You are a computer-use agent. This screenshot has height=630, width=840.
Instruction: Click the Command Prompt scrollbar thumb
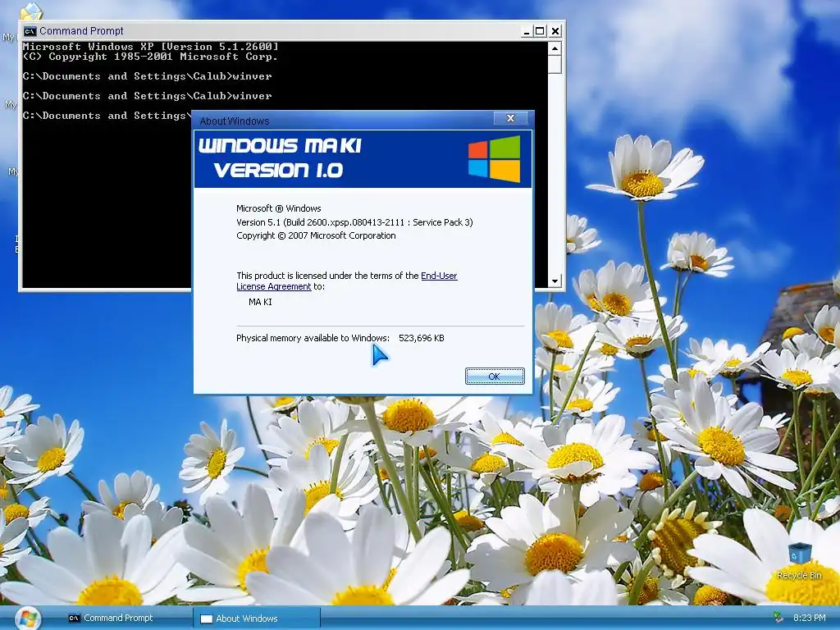(555, 64)
